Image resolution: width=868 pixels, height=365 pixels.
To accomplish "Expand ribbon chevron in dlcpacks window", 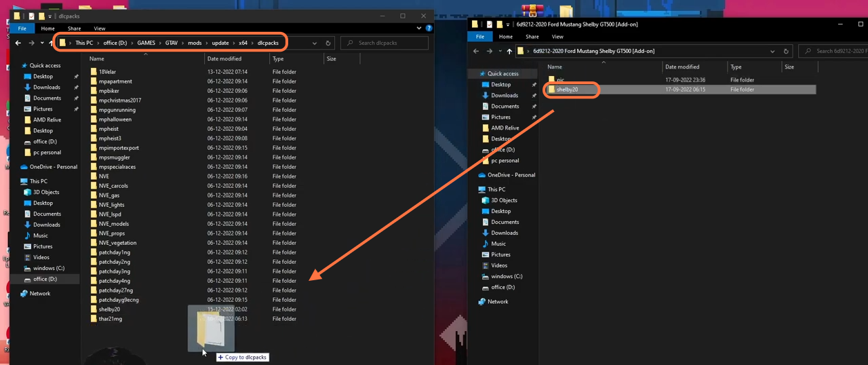I will (419, 28).
